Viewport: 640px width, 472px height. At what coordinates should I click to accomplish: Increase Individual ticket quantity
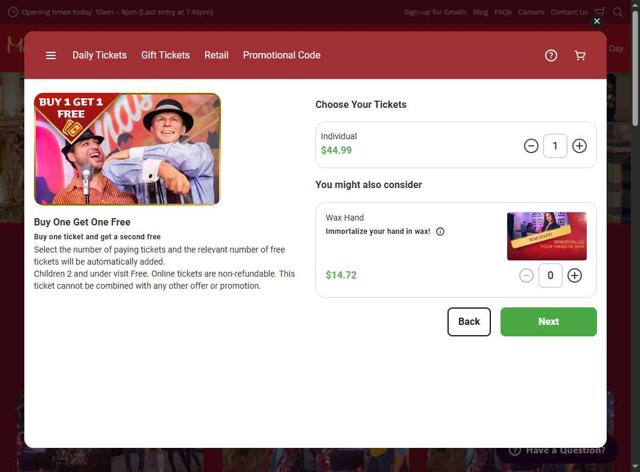(x=579, y=146)
